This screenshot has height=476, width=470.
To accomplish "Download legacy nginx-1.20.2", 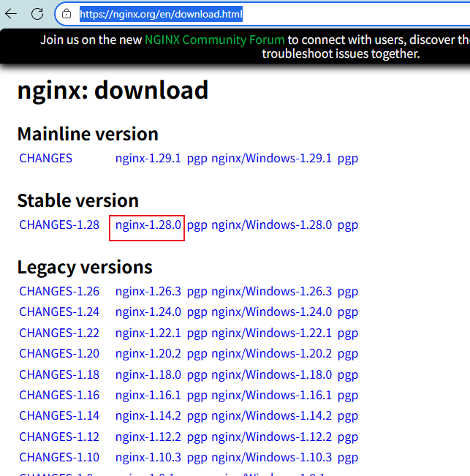I will (148, 353).
